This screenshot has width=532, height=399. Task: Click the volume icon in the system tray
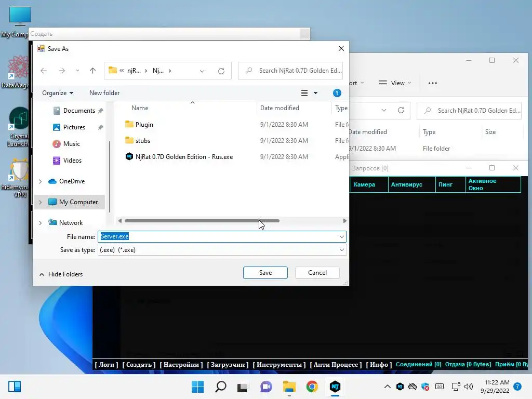click(x=469, y=387)
